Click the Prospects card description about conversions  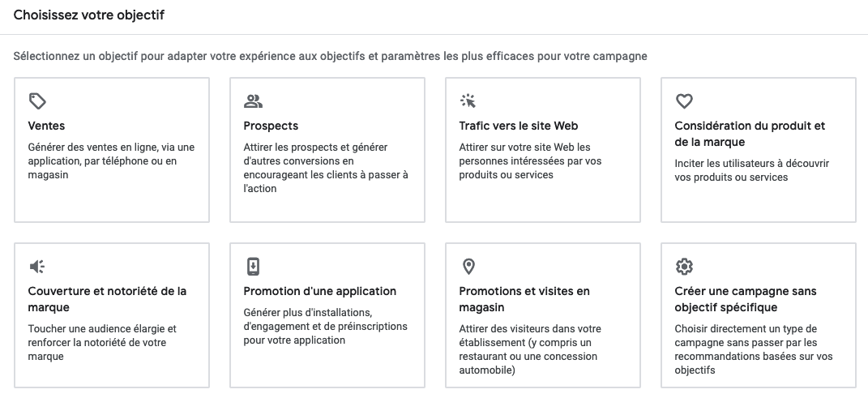(x=326, y=168)
